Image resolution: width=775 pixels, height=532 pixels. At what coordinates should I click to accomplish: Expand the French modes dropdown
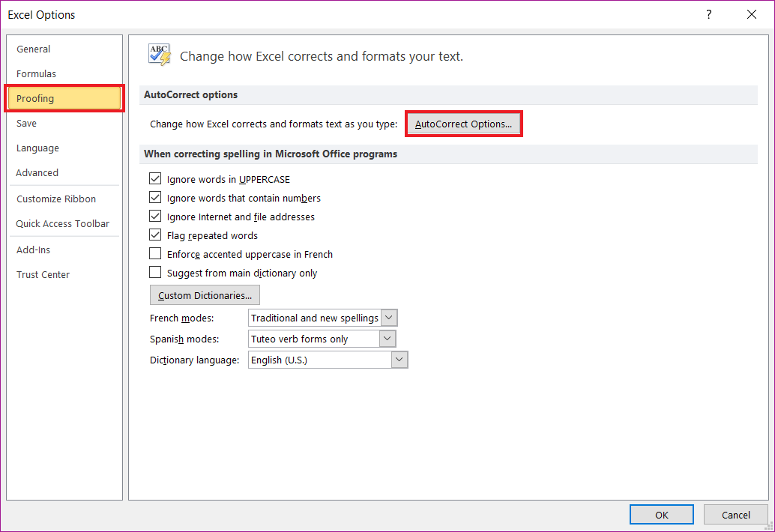coord(388,318)
